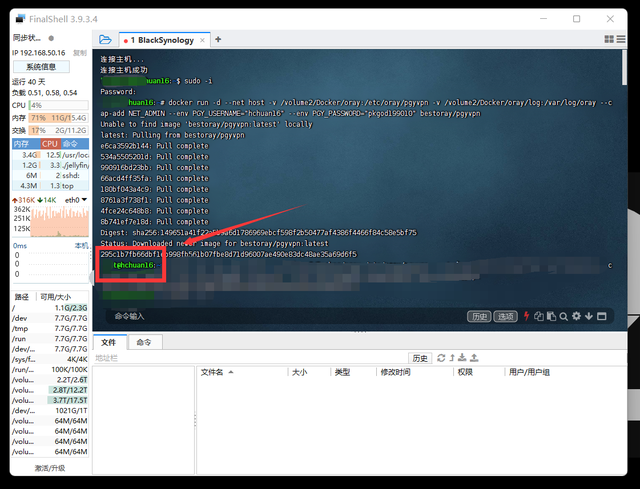Screen dimensions: 640x489
Task: Close the BlackSynology tab
Action: pos(202,40)
